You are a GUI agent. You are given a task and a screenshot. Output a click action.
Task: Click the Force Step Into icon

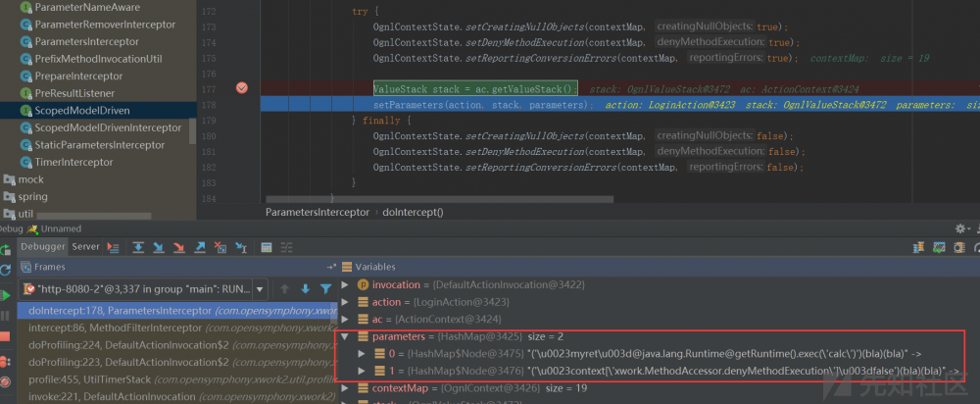(x=179, y=247)
